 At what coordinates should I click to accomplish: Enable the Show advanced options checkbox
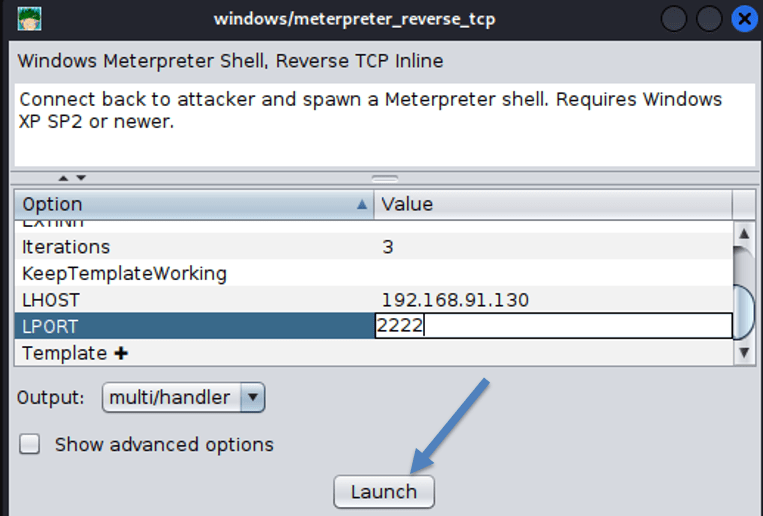(30, 445)
